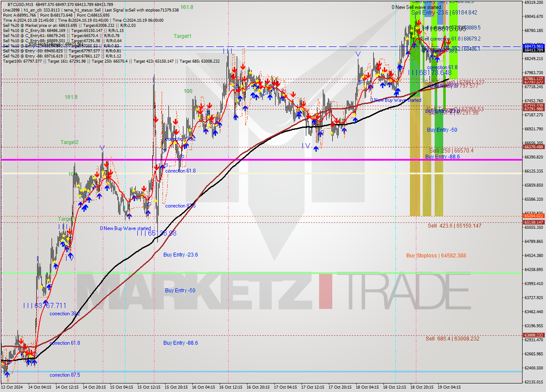This screenshot has width=546, height=392.
Task: Click the 63727.925 price scale value
Action: click(534, 298)
